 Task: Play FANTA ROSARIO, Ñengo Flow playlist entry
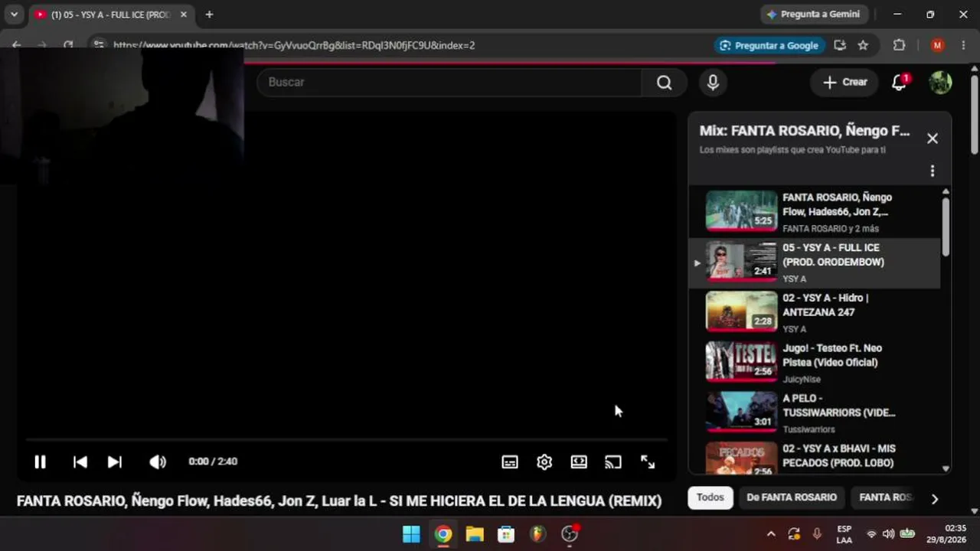click(815, 212)
